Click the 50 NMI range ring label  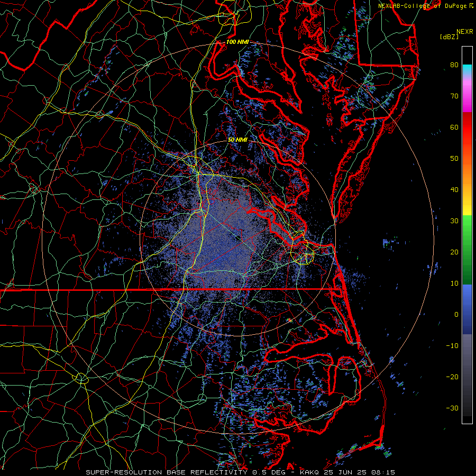(x=237, y=140)
